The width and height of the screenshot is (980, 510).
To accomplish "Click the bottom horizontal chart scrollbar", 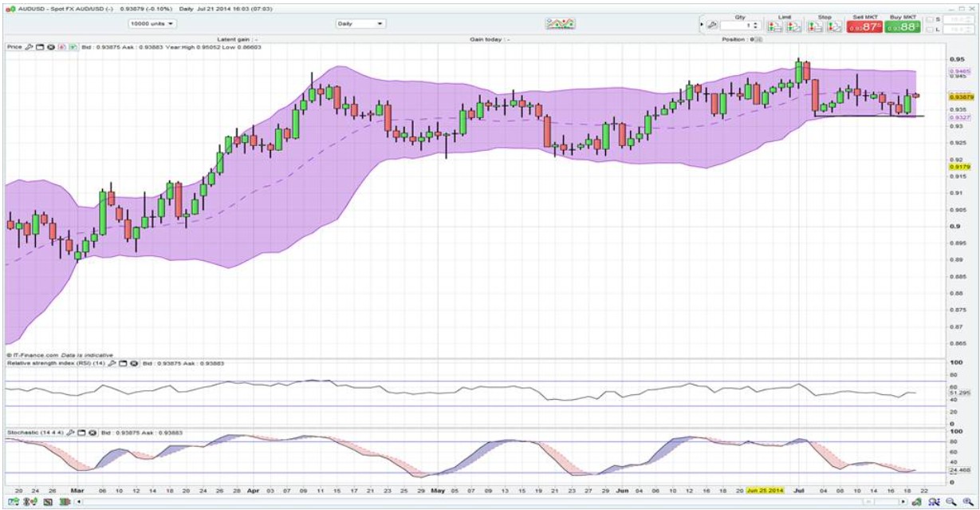I will coord(478,502).
